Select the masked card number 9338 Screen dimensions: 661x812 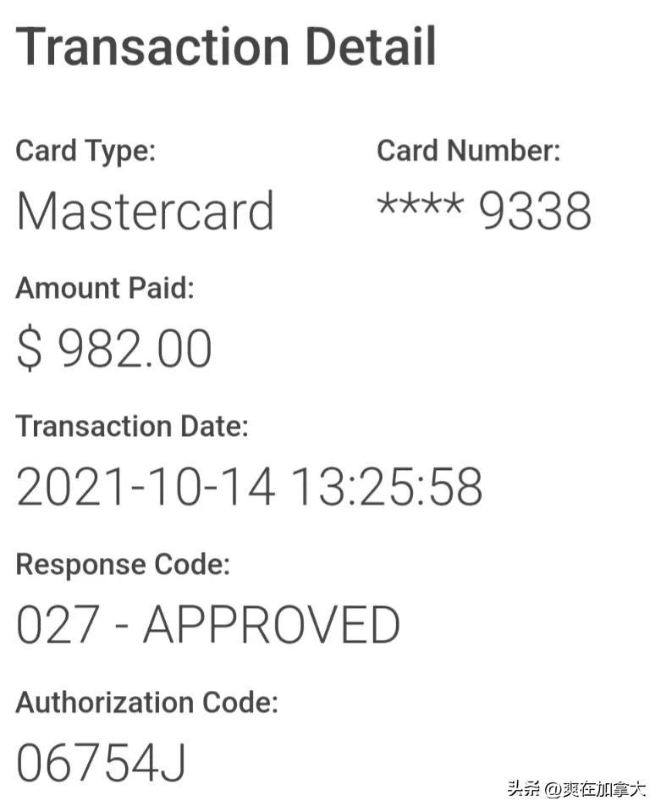click(484, 209)
